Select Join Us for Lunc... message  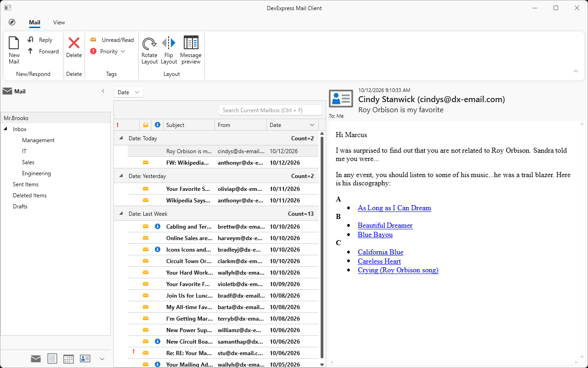[223, 295]
